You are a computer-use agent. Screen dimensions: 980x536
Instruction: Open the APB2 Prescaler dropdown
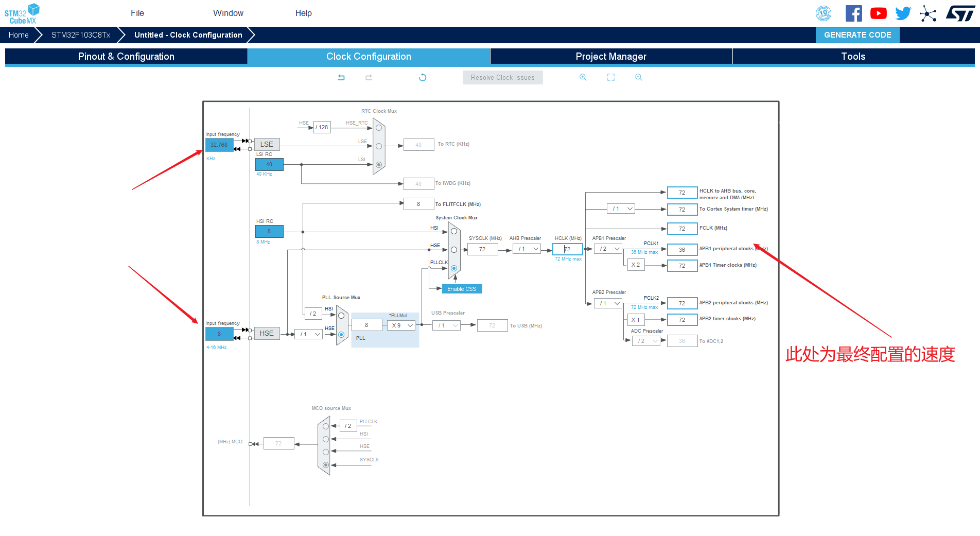click(608, 304)
